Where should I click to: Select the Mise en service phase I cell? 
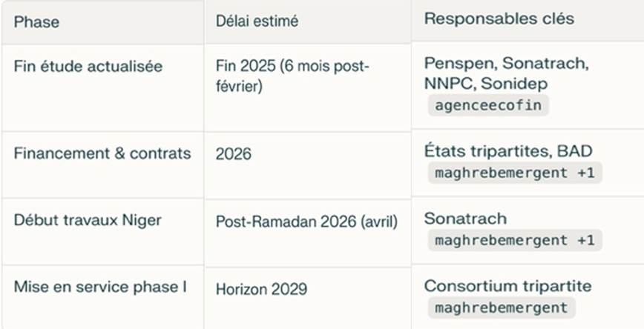tap(100, 288)
